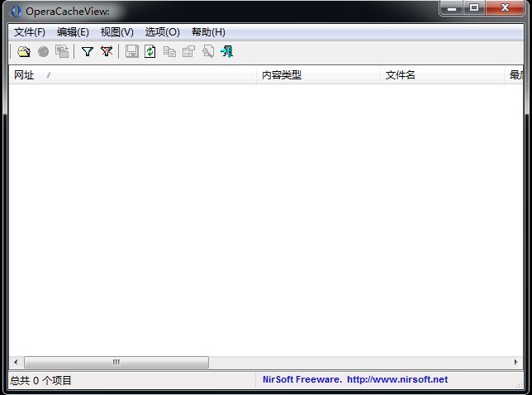Click the horizontal scrollbar right arrow
Viewport: 532px width, 395px height.
pos(516,362)
